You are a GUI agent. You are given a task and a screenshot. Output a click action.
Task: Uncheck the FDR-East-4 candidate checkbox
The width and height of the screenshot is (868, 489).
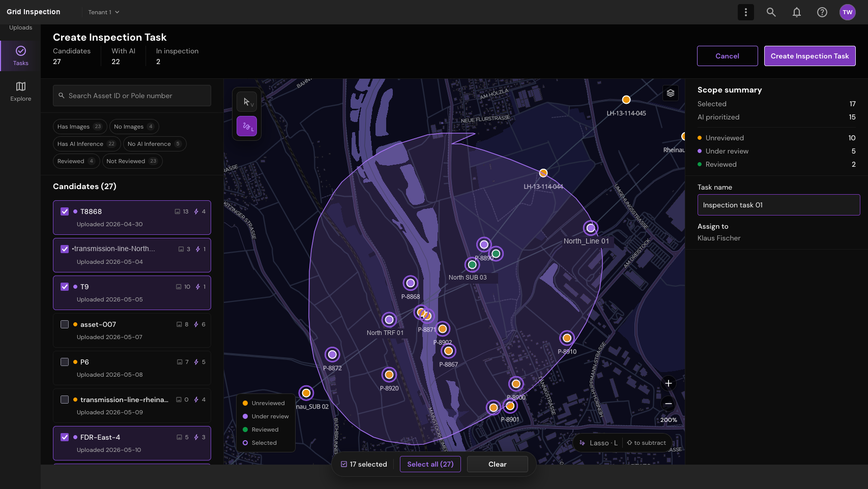(65, 437)
